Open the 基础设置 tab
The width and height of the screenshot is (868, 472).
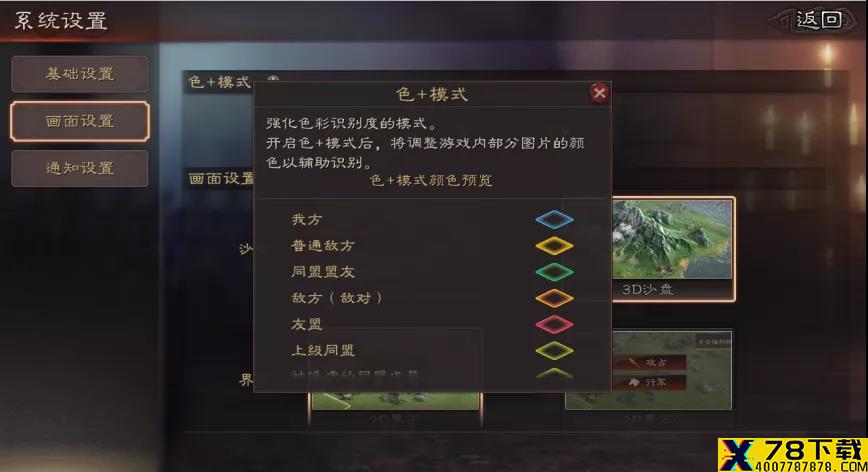click(x=80, y=74)
